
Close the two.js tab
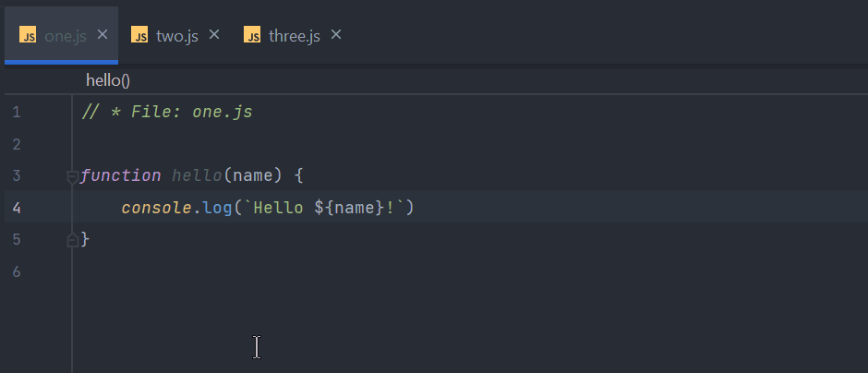coord(214,34)
